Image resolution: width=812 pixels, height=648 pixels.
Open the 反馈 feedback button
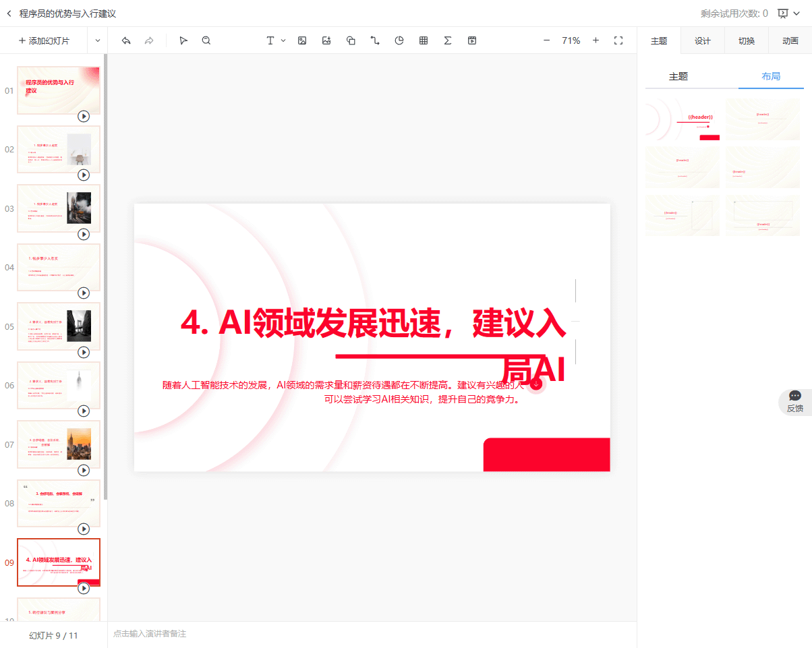(x=794, y=399)
